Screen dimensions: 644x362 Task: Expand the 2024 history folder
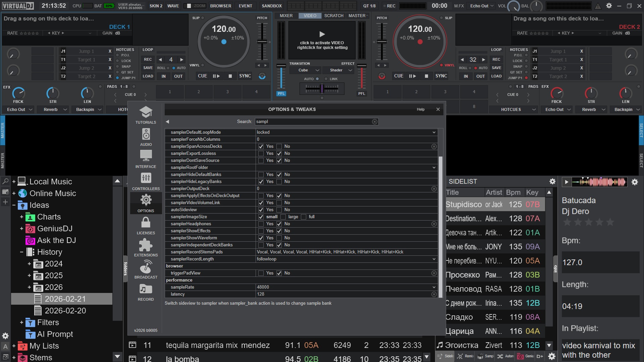pos(29,264)
